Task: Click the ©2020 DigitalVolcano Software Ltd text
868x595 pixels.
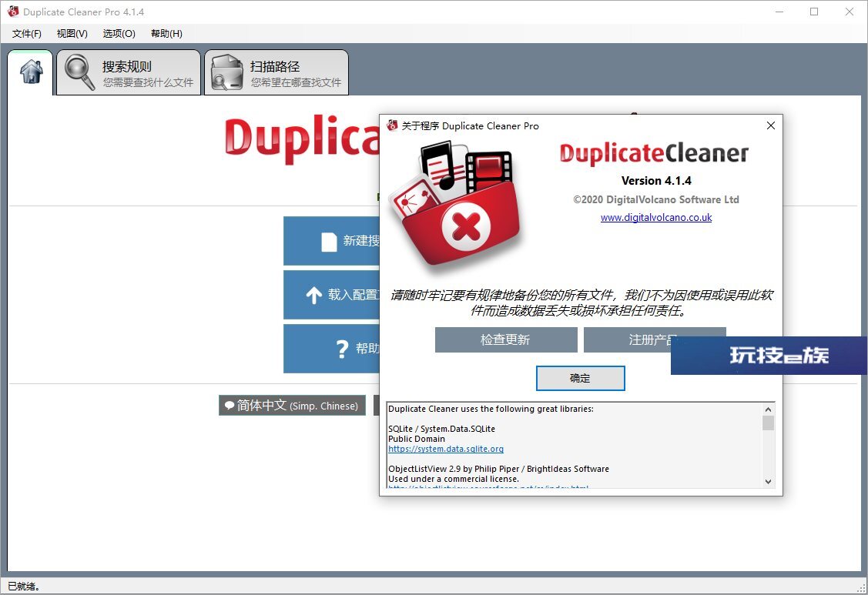Action: (x=656, y=199)
